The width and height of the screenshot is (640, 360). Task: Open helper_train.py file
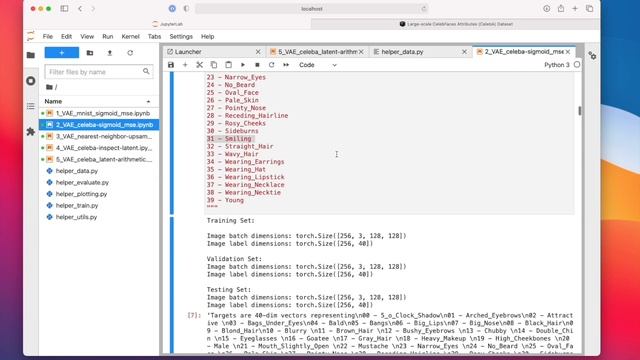(x=99, y=205)
